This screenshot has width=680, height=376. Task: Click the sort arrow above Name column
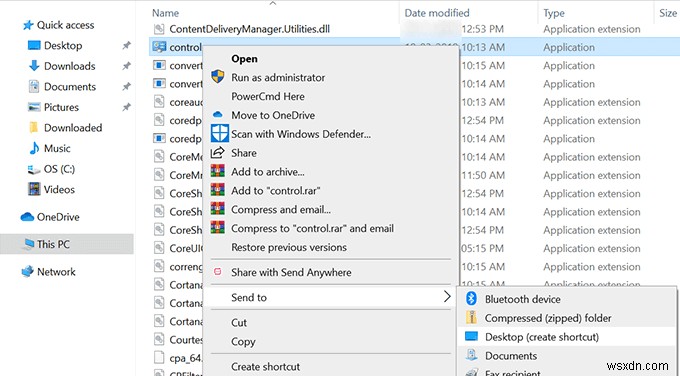coord(273,3)
